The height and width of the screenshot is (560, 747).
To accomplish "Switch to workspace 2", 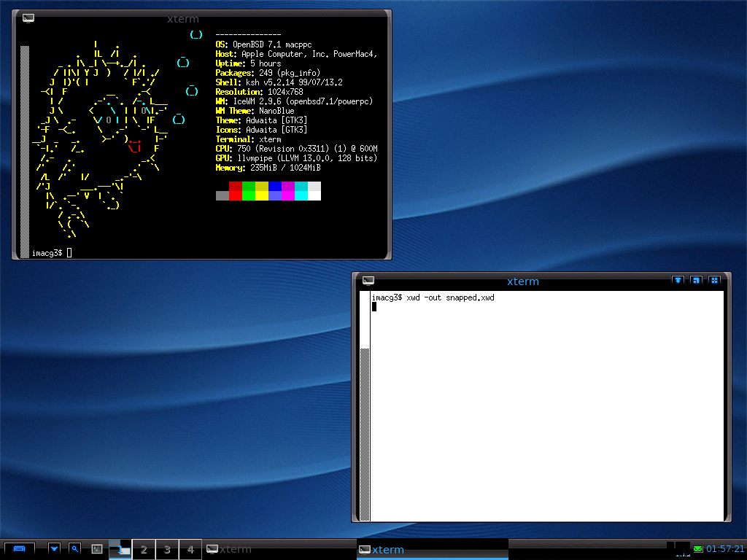I will click(144, 549).
